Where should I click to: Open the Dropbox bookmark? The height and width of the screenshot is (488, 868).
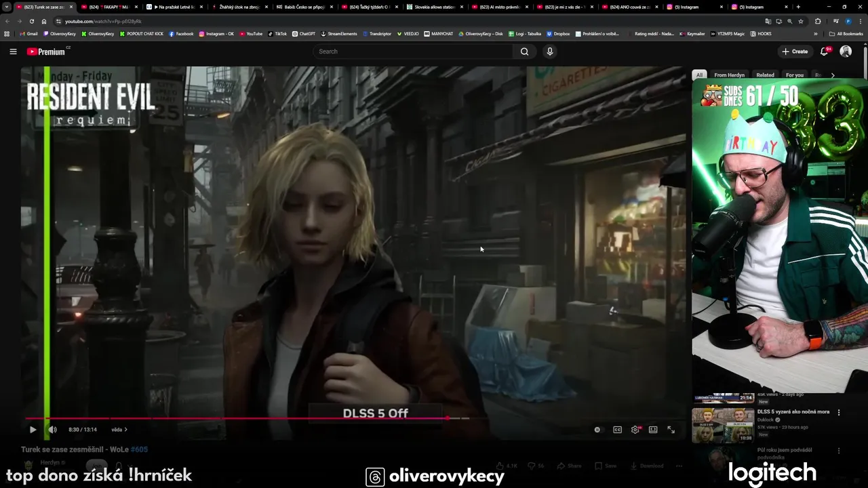coord(558,33)
